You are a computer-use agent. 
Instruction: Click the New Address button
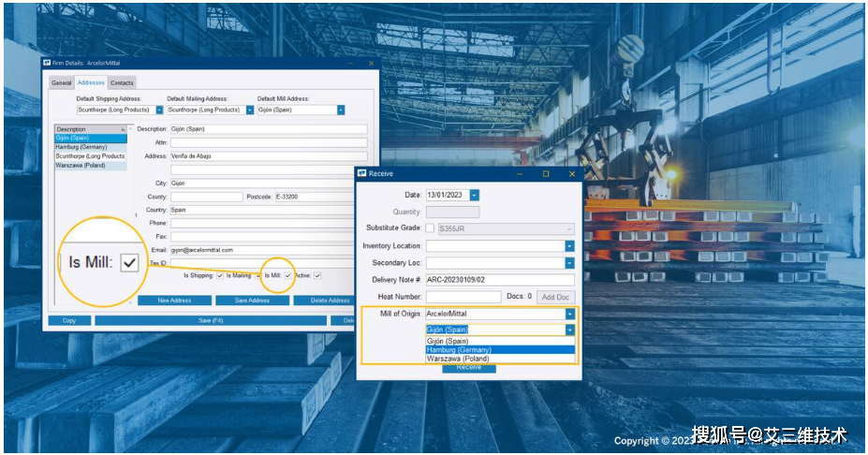pos(174,301)
